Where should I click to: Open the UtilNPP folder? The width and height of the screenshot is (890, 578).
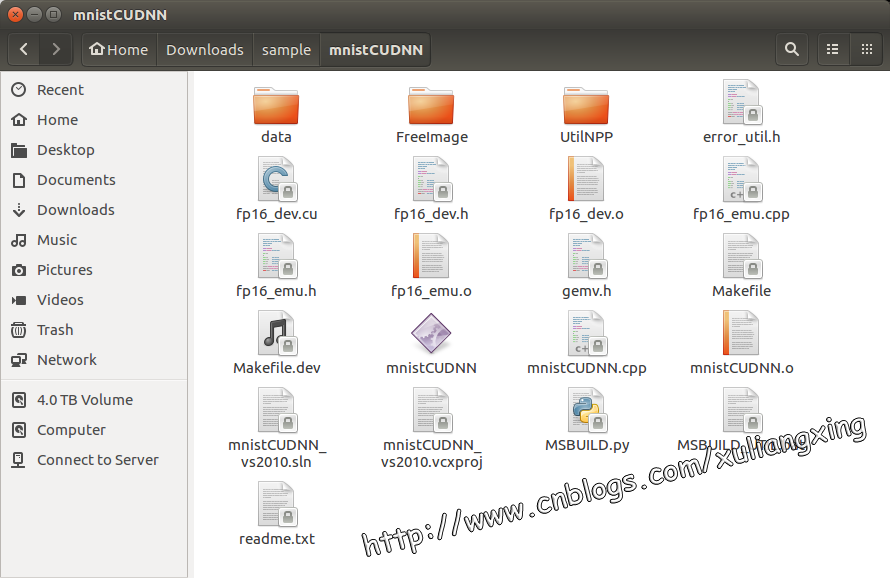click(586, 112)
